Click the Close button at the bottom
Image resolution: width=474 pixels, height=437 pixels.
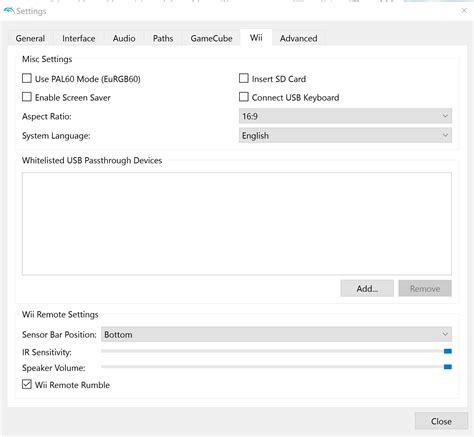coord(441,421)
